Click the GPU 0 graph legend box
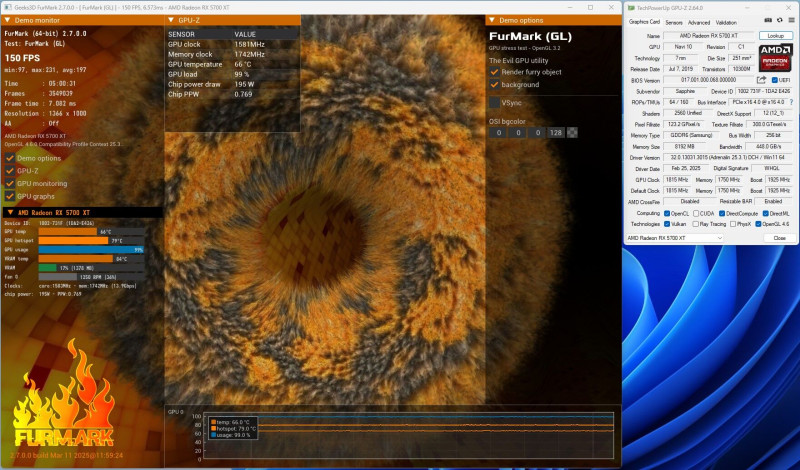This screenshot has width=800, height=470. 232,429
